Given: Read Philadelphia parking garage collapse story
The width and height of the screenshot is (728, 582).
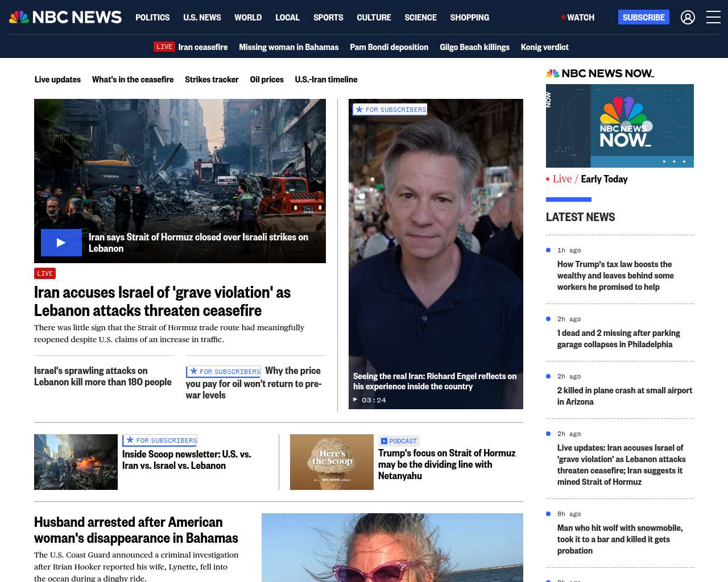Looking at the screenshot, I should 618,339.
